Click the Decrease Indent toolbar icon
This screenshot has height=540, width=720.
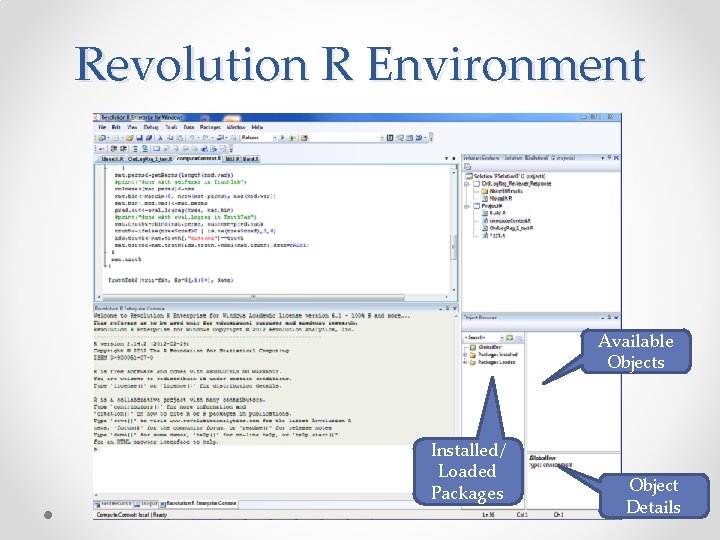pyautogui.click(x=113, y=148)
